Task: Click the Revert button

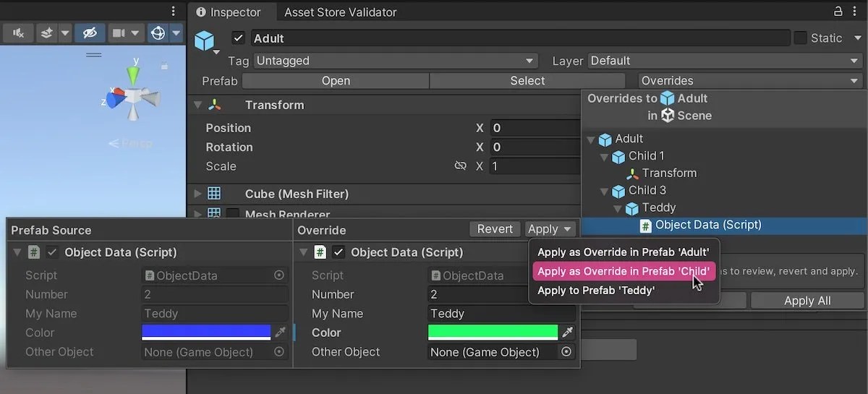Action: [495, 229]
